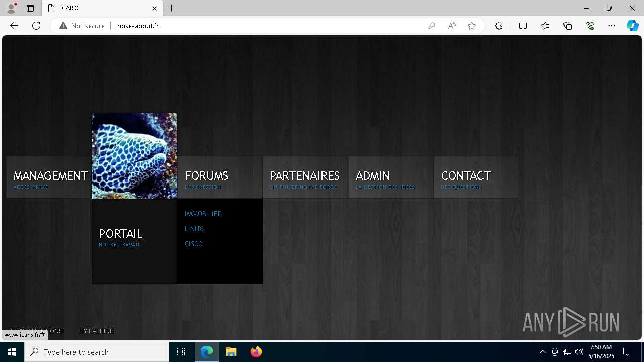Enable Read aloud from the address bar

click(452, 26)
